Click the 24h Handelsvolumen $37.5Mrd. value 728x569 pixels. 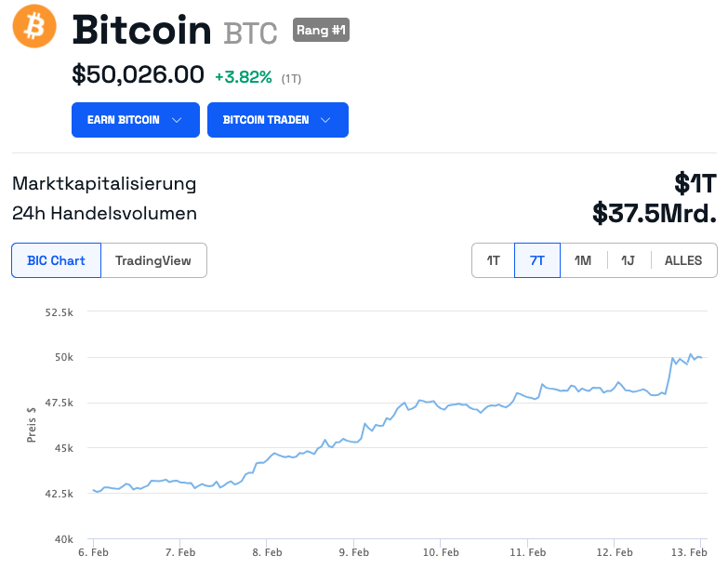(654, 214)
